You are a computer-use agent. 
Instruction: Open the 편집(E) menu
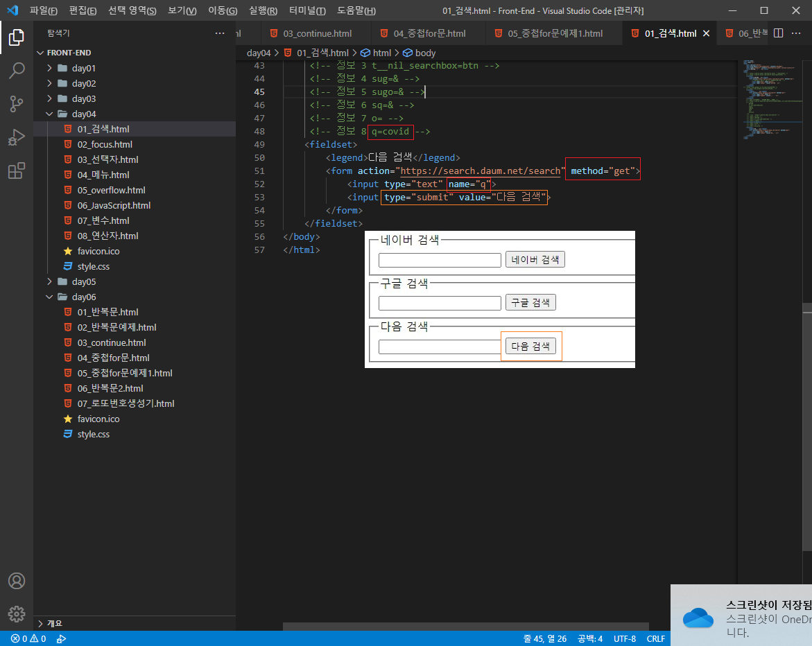(x=83, y=10)
